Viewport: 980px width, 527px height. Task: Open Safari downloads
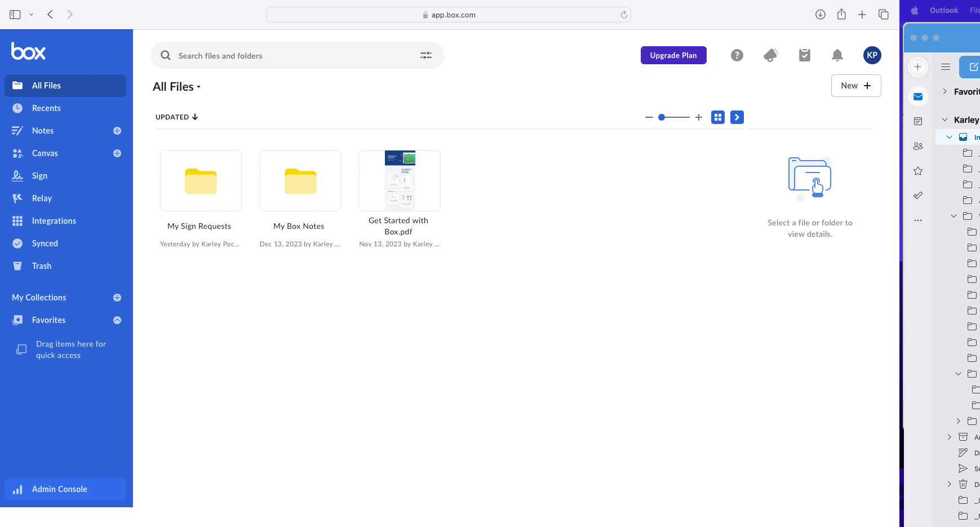[x=821, y=15]
